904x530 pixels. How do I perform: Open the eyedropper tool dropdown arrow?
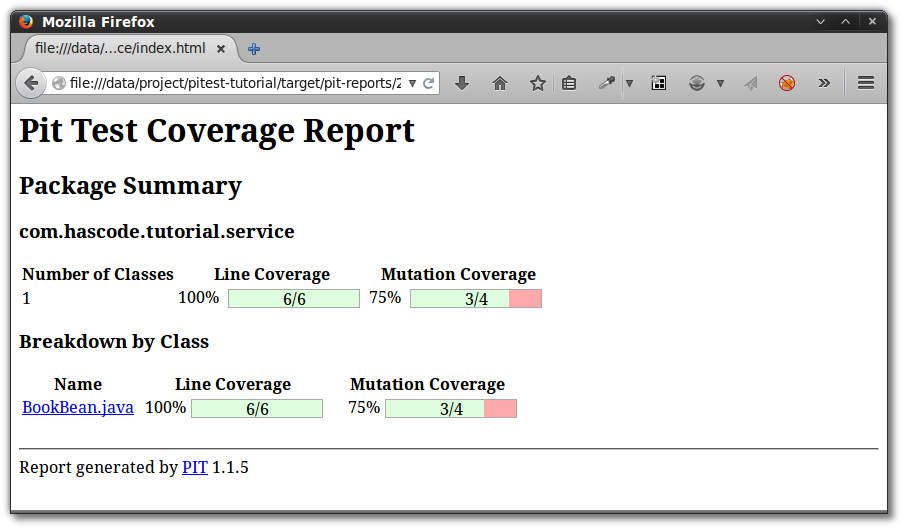(629, 83)
